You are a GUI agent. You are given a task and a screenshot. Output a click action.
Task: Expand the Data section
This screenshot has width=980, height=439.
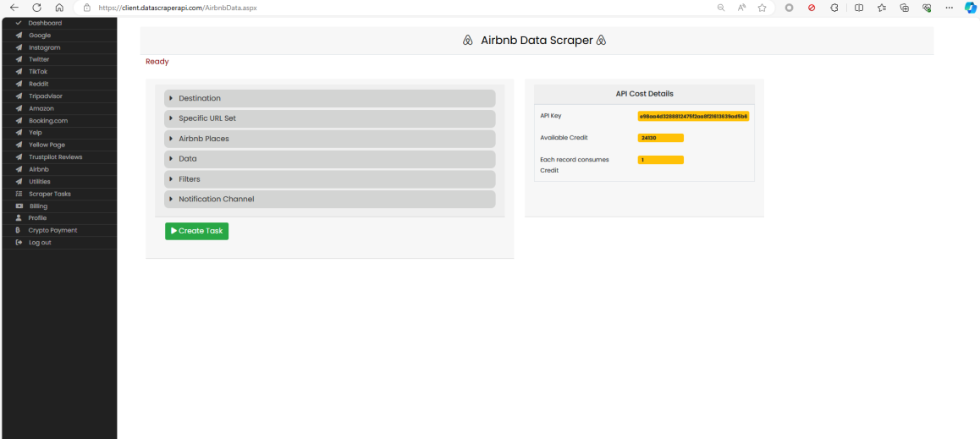coord(330,159)
